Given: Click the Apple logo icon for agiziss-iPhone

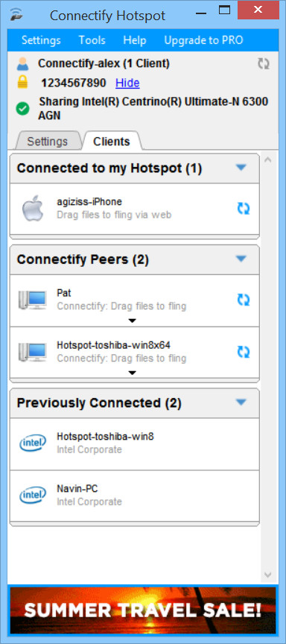Looking at the screenshot, I should tap(33, 208).
